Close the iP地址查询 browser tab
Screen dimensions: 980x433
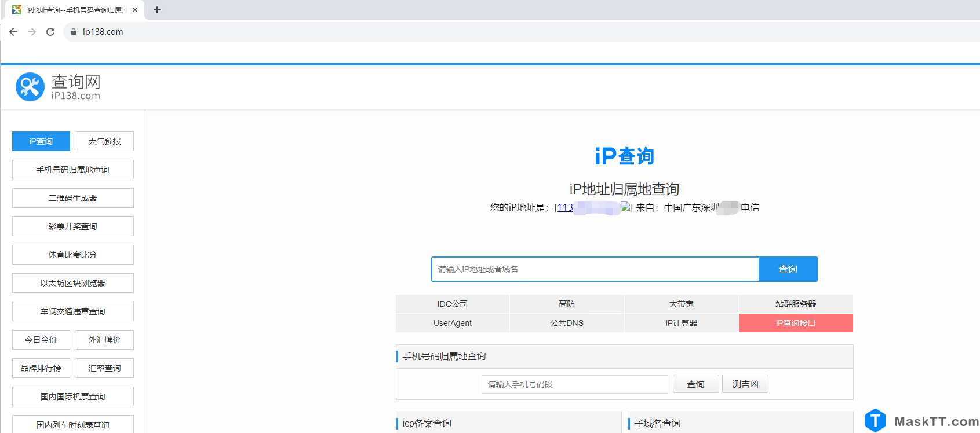click(x=135, y=10)
